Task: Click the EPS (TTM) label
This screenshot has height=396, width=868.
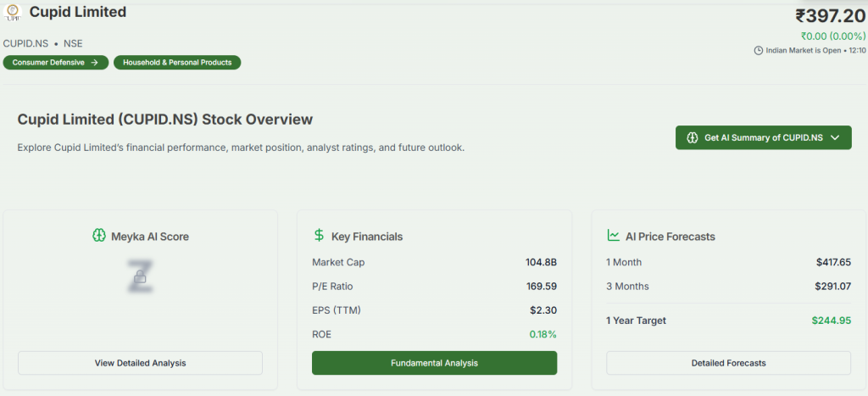Action: point(336,310)
